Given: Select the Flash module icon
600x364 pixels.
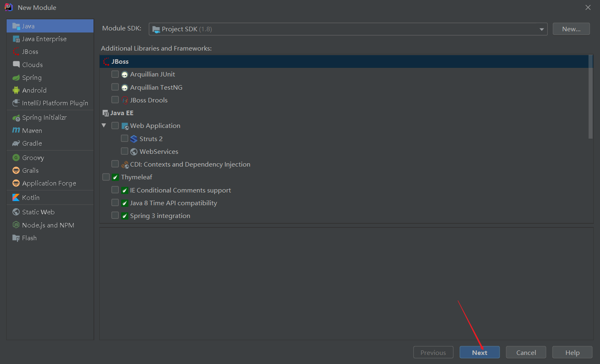Looking at the screenshot, I should point(16,238).
